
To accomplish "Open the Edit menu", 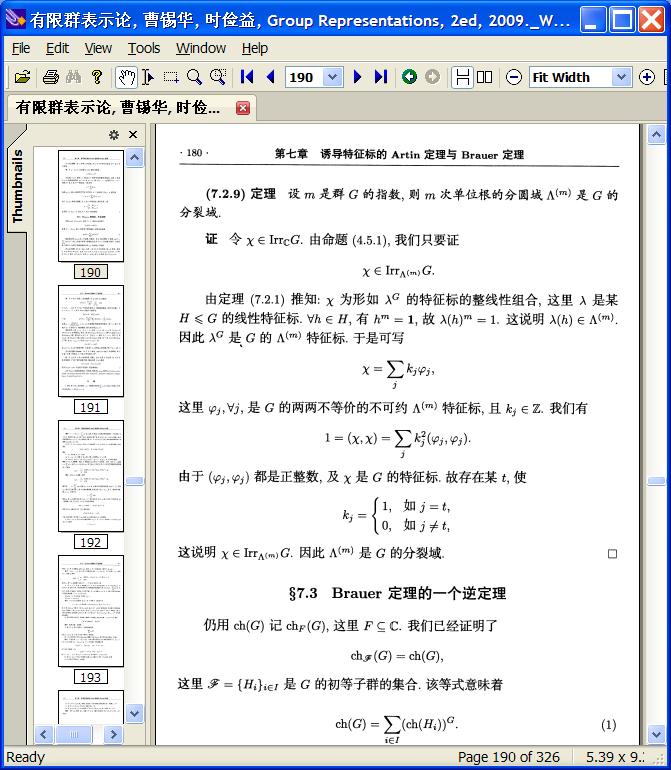I will (57, 48).
